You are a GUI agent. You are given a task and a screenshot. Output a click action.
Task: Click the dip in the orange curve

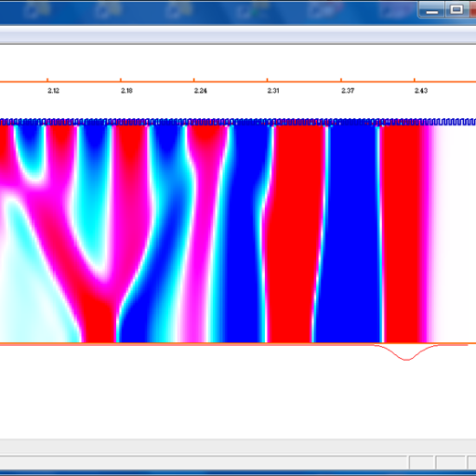point(406,353)
